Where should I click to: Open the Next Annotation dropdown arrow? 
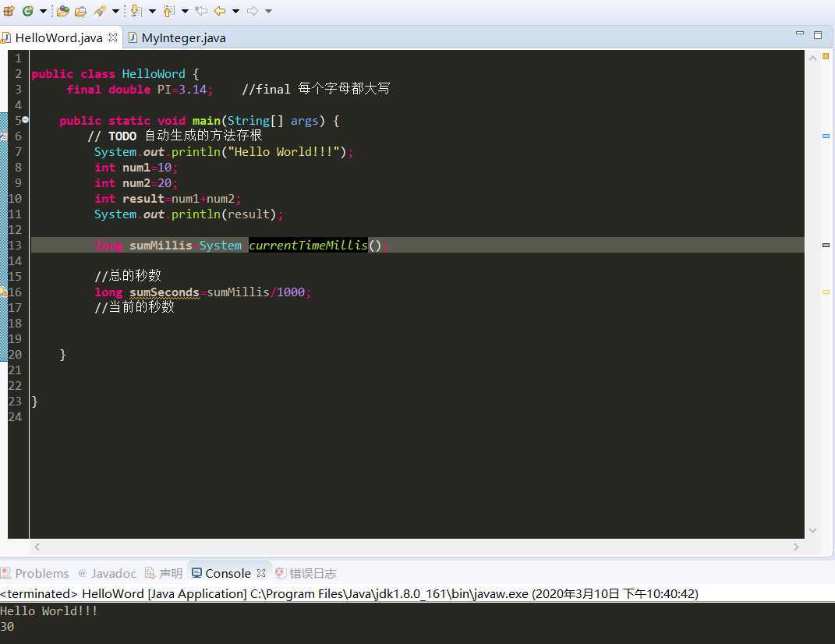click(152, 11)
